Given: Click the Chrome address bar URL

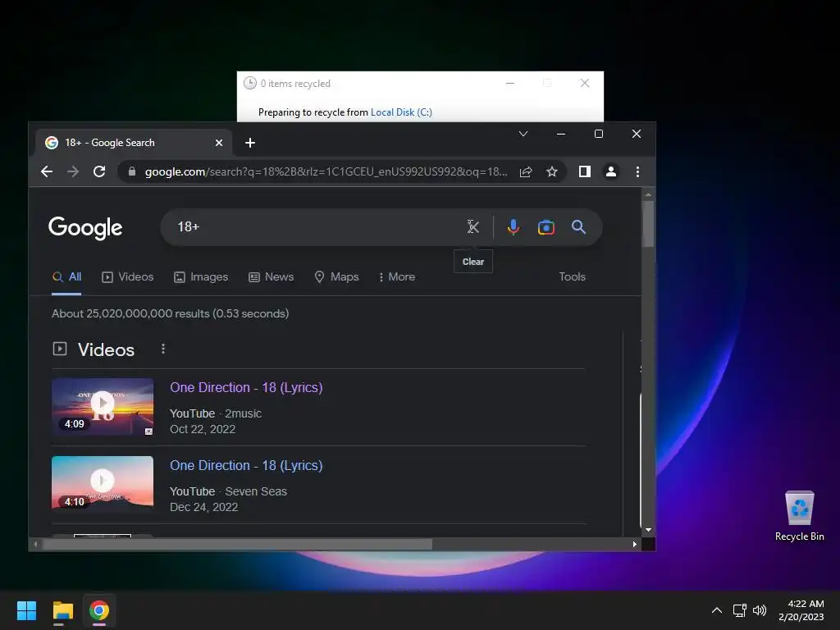Looking at the screenshot, I should tap(326, 171).
